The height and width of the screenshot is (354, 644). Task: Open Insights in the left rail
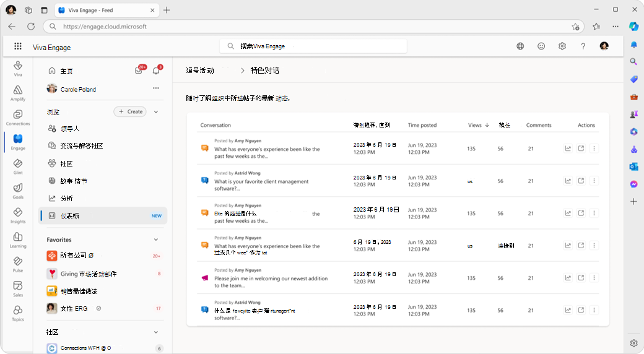point(18,215)
